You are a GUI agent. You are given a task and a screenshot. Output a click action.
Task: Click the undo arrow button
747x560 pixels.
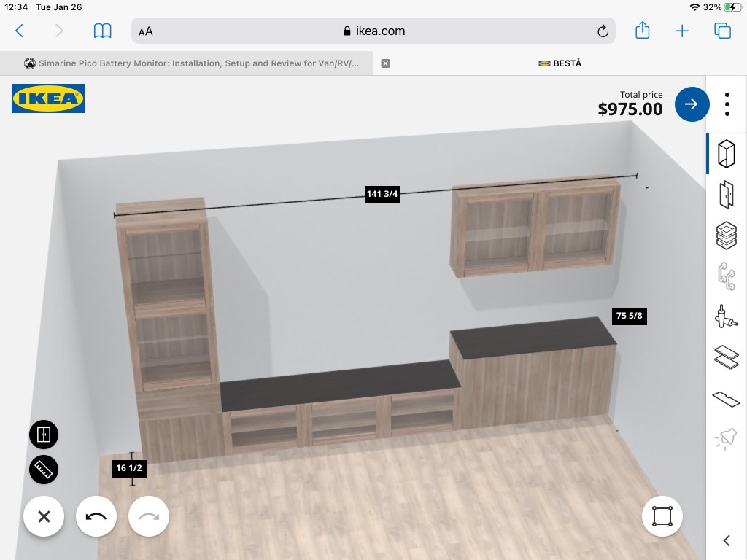(96, 517)
